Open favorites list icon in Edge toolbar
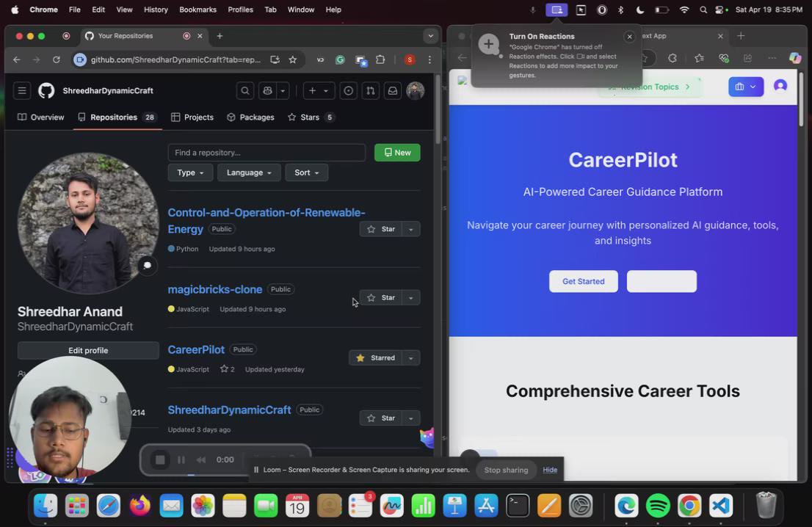 click(x=699, y=58)
